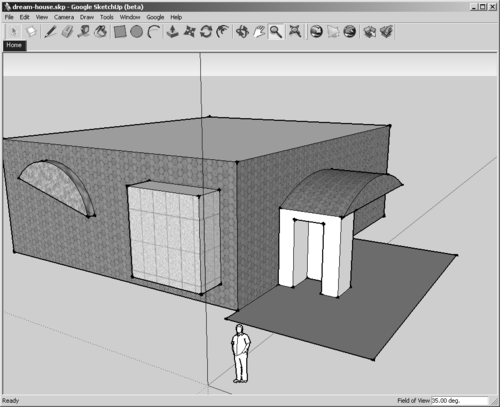Click the Place Model globe icon
Screen dimensions: 500x407
click(350, 32)
